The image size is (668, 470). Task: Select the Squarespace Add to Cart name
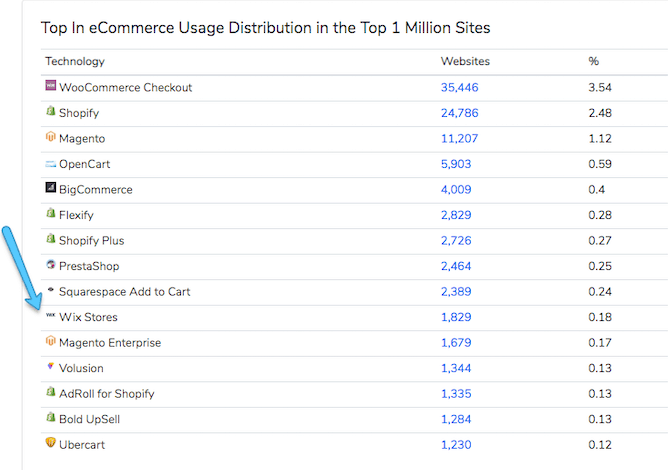click(x=124, y=292)
